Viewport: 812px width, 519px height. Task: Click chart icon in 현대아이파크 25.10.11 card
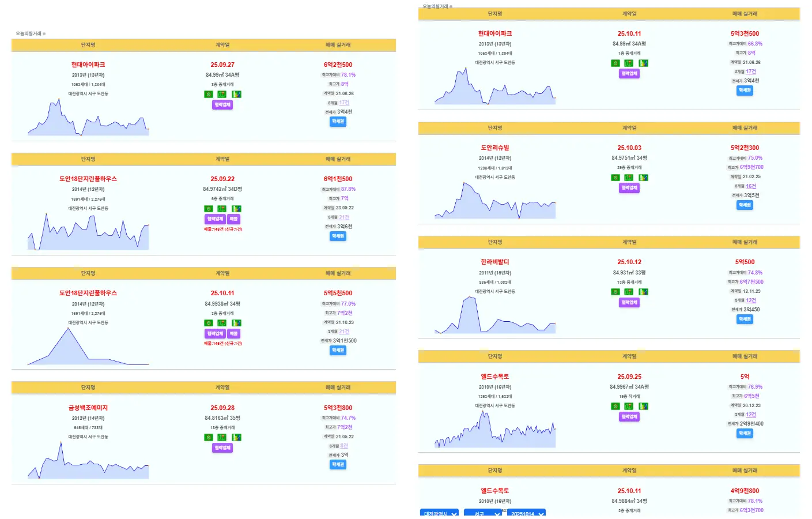[x=643, y=63]
